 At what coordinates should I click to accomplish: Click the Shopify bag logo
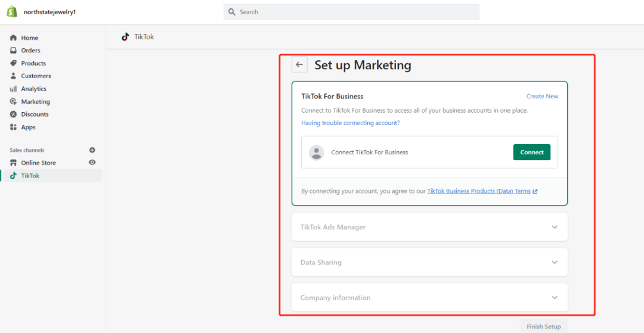pos(12,12)
